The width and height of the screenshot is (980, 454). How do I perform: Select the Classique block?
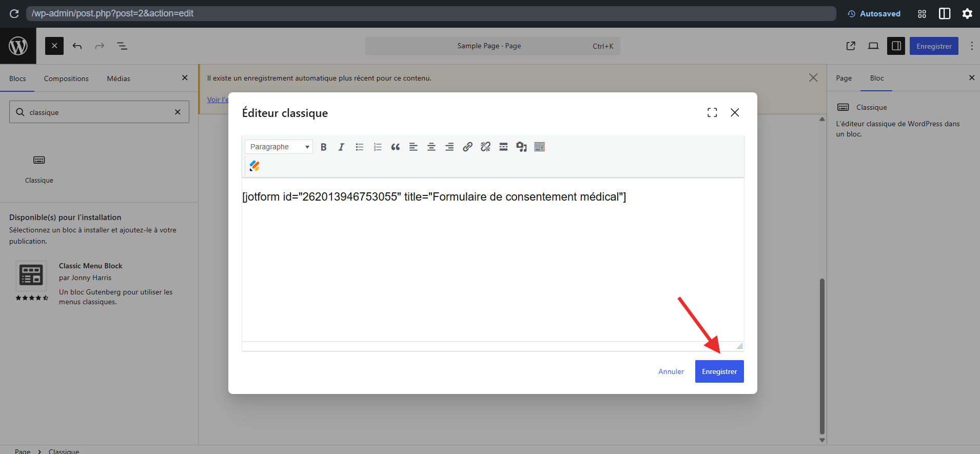[39, 169]
